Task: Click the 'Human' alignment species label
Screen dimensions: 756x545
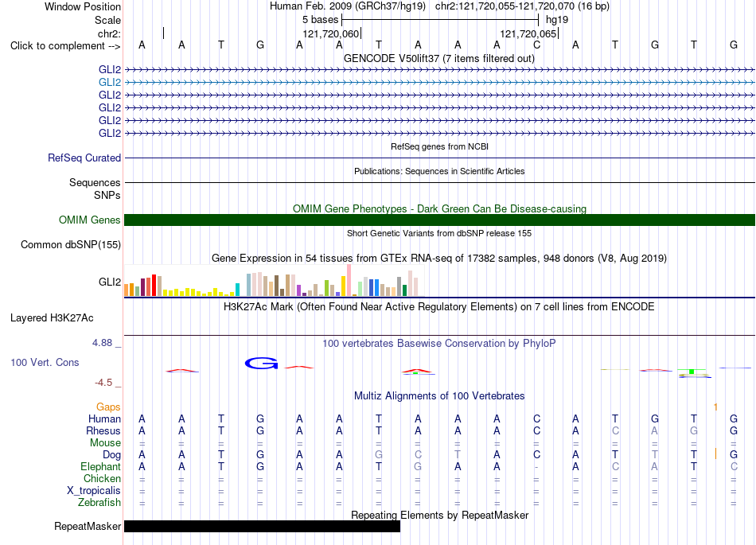Action: tap(104, 418)
